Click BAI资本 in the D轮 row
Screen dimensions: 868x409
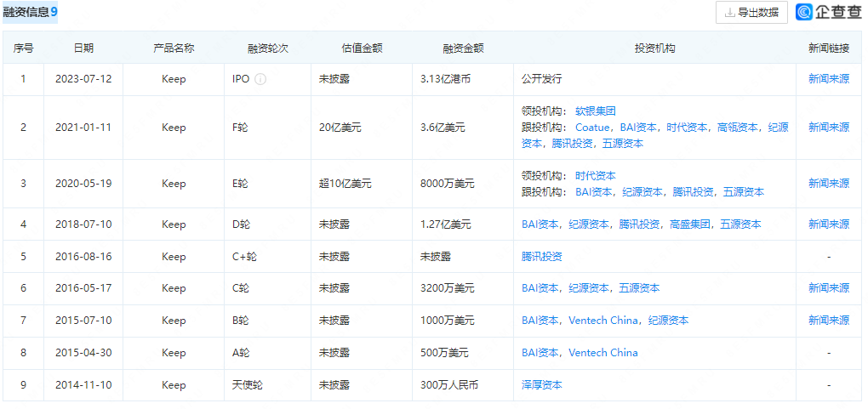(x=540, y=224)
